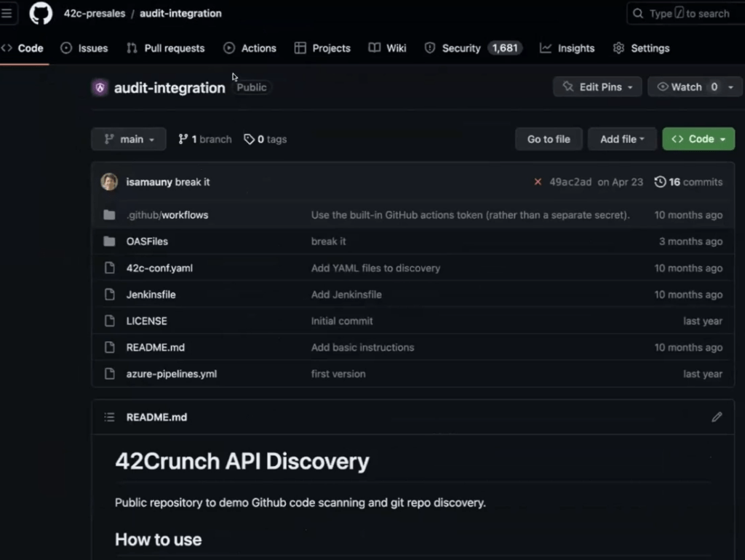
Task: Click the type-to-search input field
Action: [x=684, y=13]
